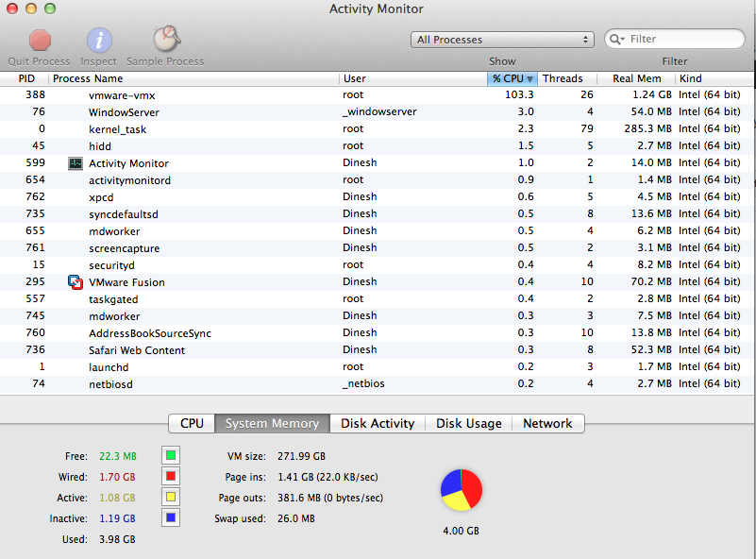
Task: Select the hidd process row
Action: 376,145
